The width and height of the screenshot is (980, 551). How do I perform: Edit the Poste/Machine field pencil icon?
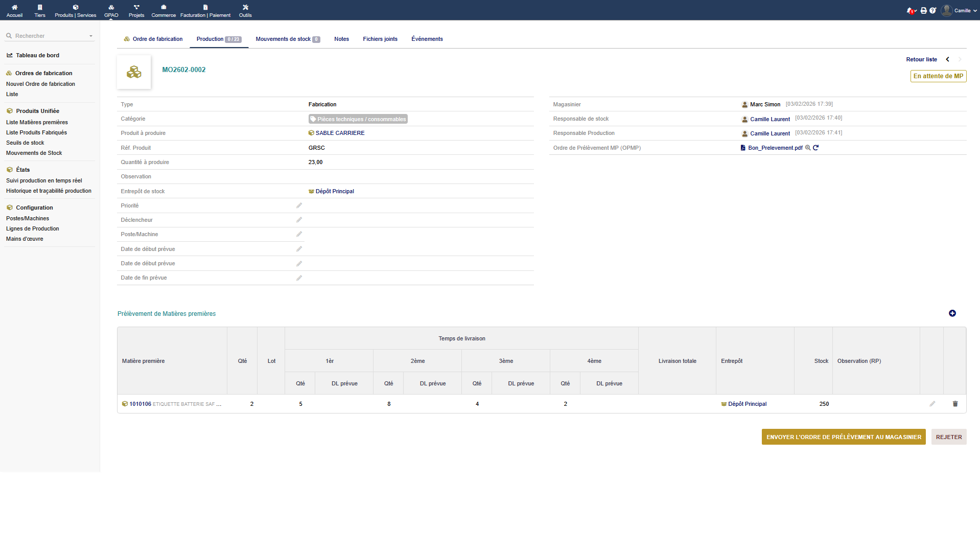(x=299, y=234)
